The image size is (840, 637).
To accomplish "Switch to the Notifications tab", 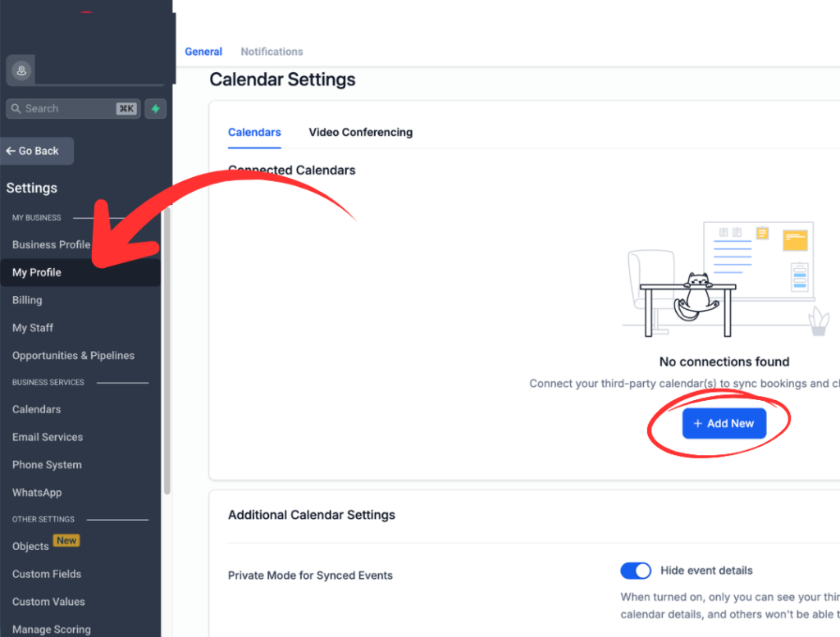I will tap(272, 52).
